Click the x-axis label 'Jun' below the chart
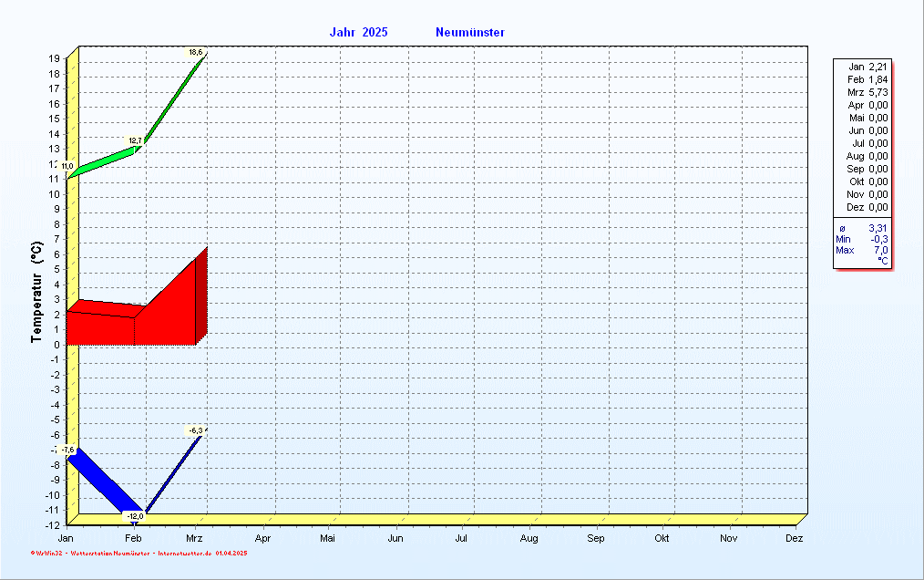This screenshot has height=580, width=924. click(395, 538)
